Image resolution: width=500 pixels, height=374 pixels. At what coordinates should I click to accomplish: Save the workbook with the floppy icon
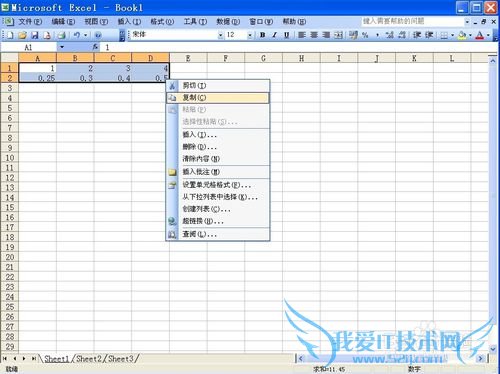pyautogui.click(x=35, y=35)
